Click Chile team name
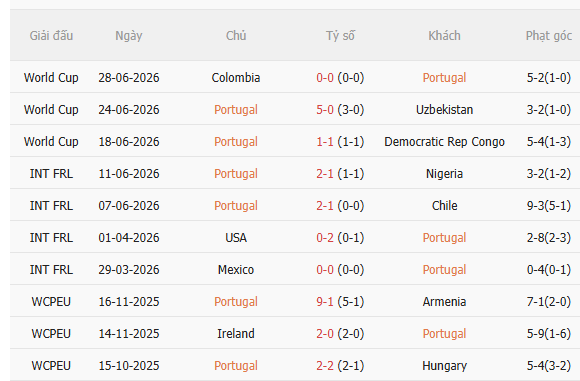 pyautogui.click(x=444, y=206)
